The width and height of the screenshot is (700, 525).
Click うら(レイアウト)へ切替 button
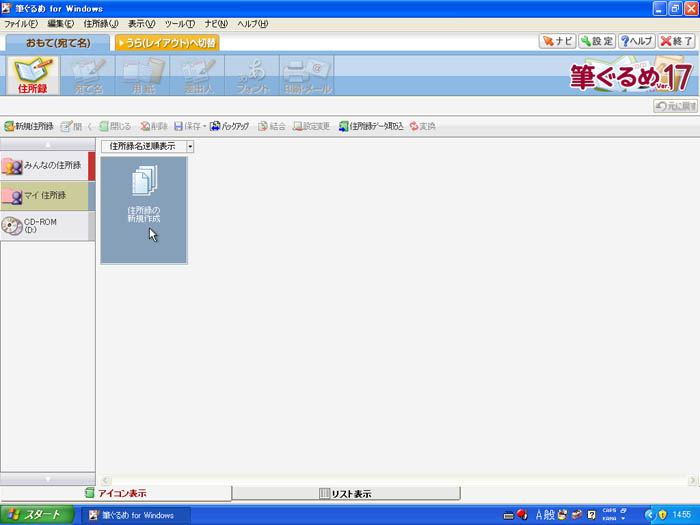tap(166, 42)
